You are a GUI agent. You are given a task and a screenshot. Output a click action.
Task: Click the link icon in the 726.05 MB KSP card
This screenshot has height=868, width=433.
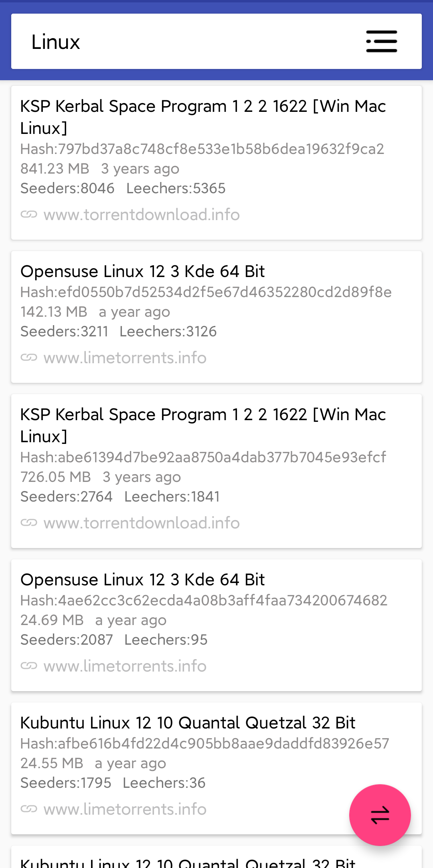29,523
